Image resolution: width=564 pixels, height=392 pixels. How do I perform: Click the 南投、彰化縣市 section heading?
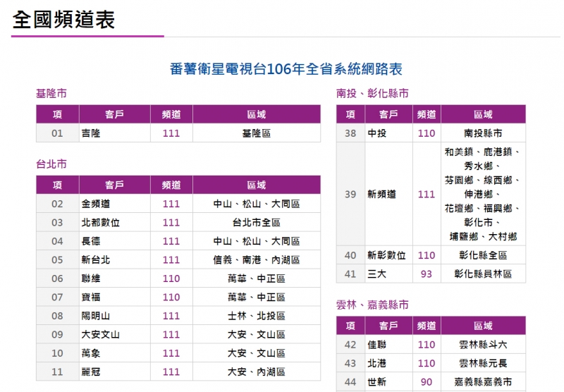pyautogui.click(x=372, y=94)
